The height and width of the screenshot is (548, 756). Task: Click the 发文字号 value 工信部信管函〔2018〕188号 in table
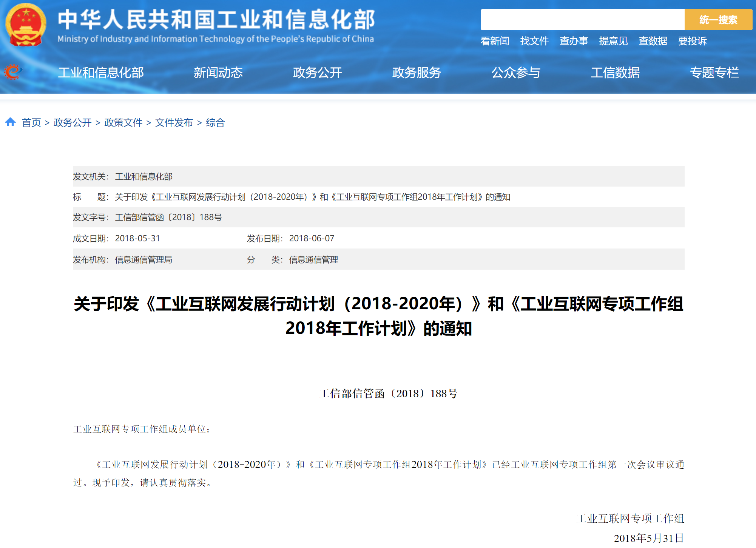168,217
